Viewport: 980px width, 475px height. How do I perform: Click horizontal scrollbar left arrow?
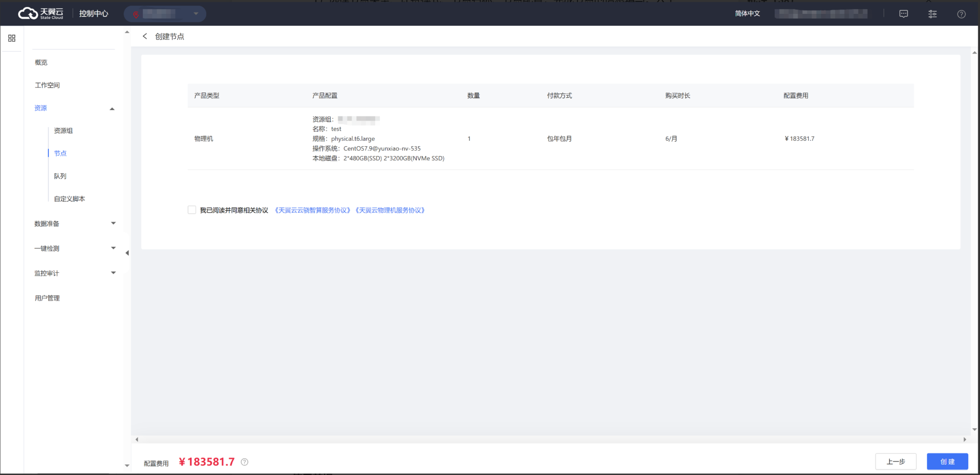[x=137, y=440]
